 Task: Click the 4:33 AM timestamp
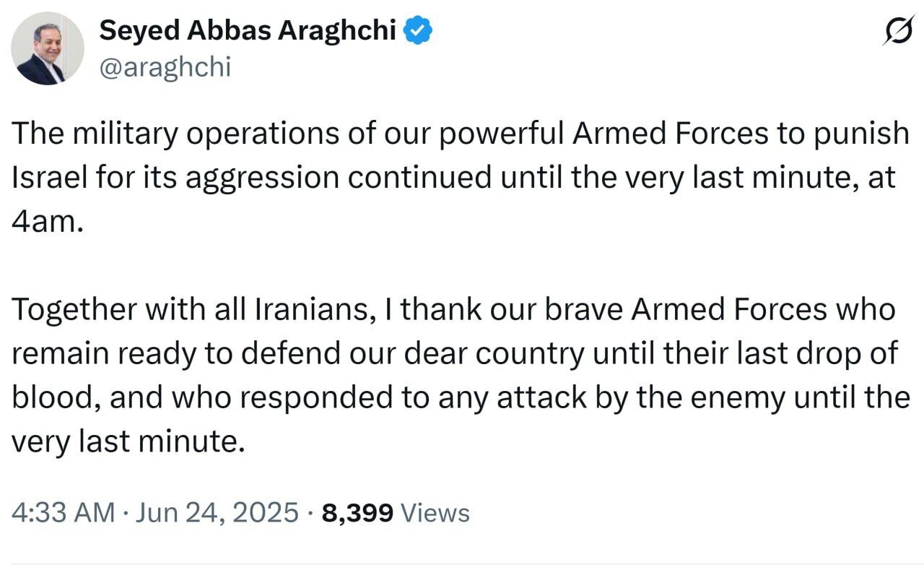[63, 512]
